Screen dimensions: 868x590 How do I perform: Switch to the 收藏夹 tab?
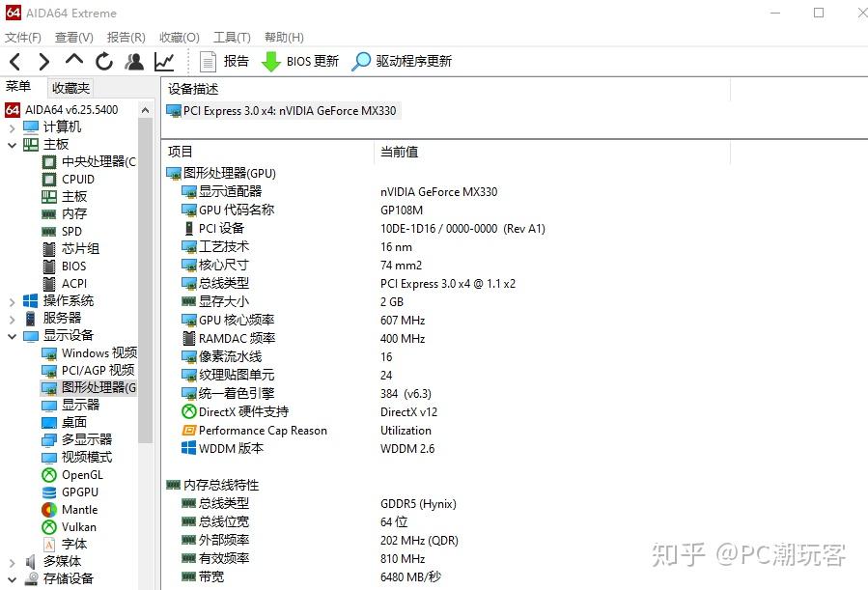[69, 87]
